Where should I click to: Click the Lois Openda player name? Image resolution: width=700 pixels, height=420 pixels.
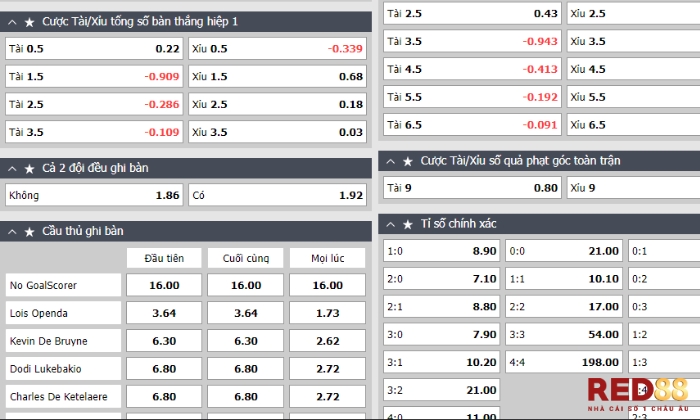[x=39, y=313]
